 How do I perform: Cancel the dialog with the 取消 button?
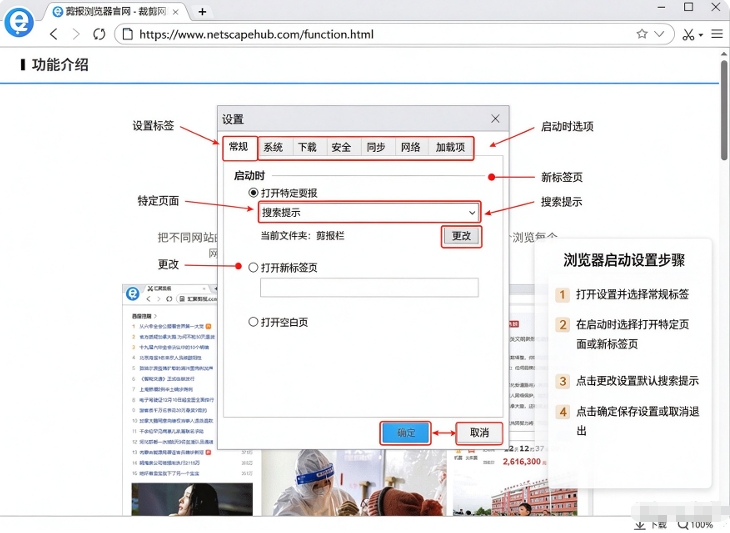tap(479, 433)
